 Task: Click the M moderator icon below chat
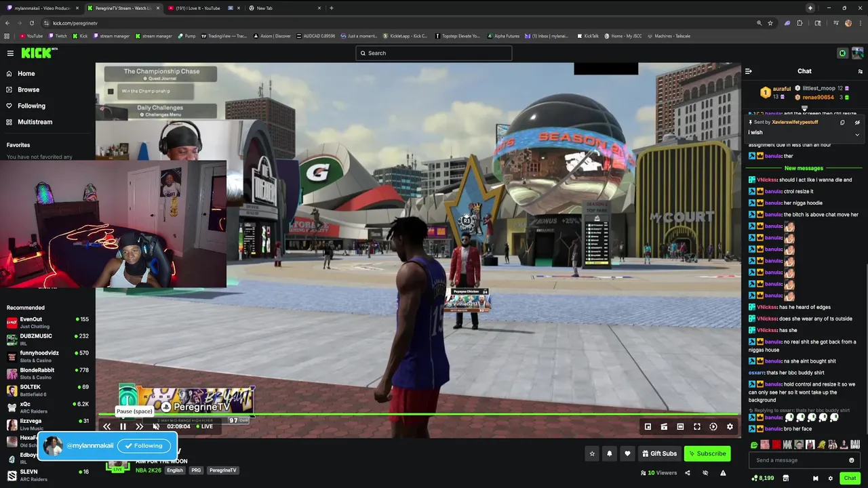(815, 479)
